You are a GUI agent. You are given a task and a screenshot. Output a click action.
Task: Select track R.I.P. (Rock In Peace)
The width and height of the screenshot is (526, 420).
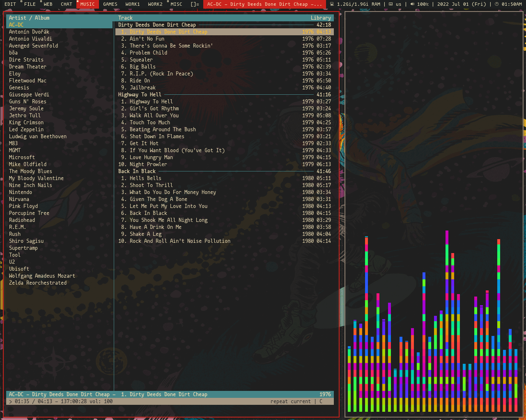coord(225,74)
